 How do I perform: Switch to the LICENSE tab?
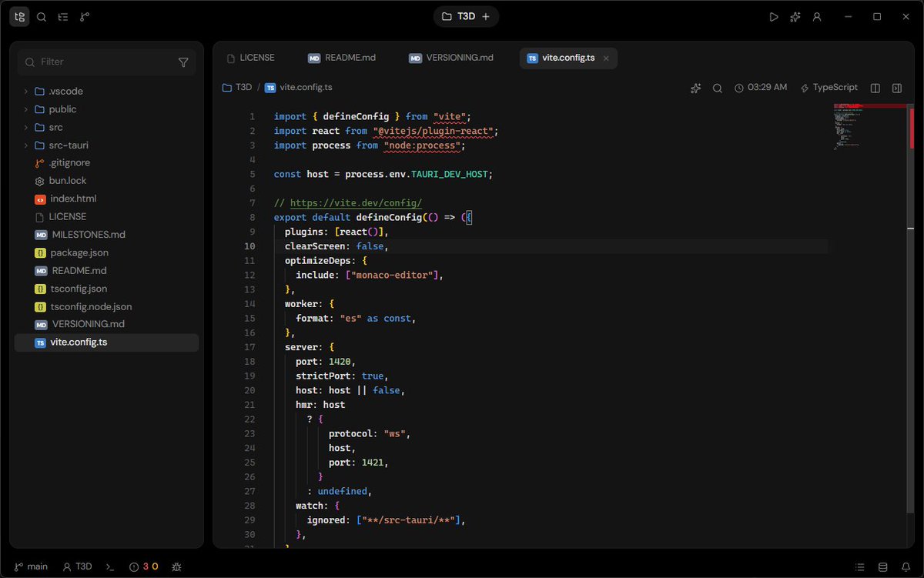point(251,58)
